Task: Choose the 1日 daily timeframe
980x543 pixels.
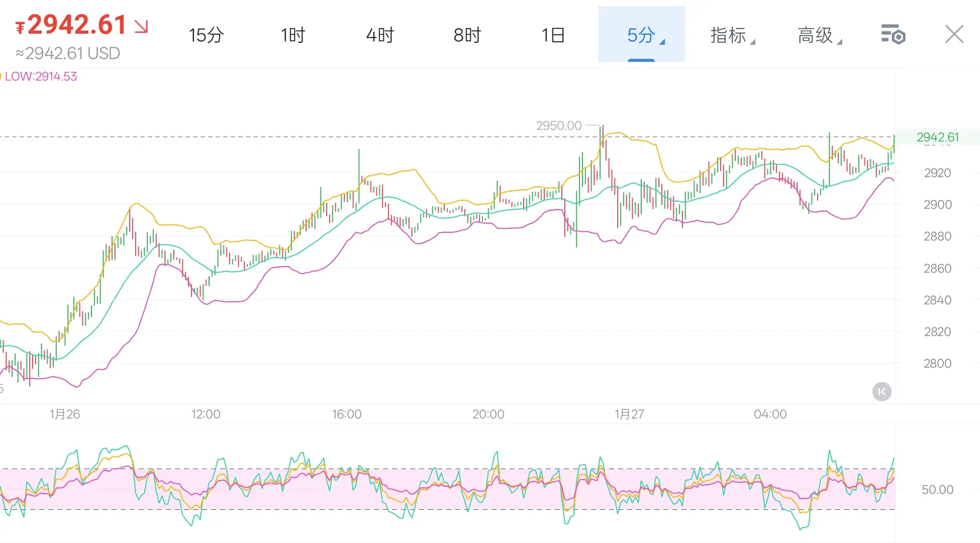Action: coord(553,35)
